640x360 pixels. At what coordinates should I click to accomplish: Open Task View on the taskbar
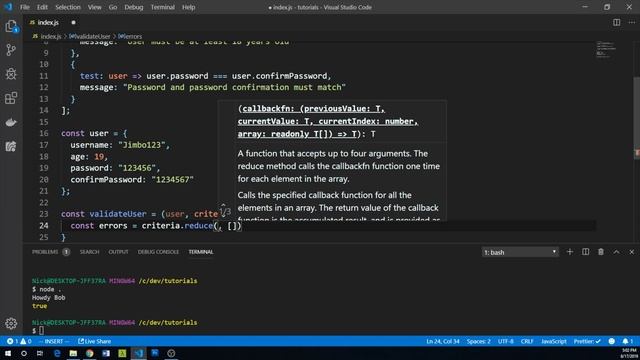tap(40, 353)
